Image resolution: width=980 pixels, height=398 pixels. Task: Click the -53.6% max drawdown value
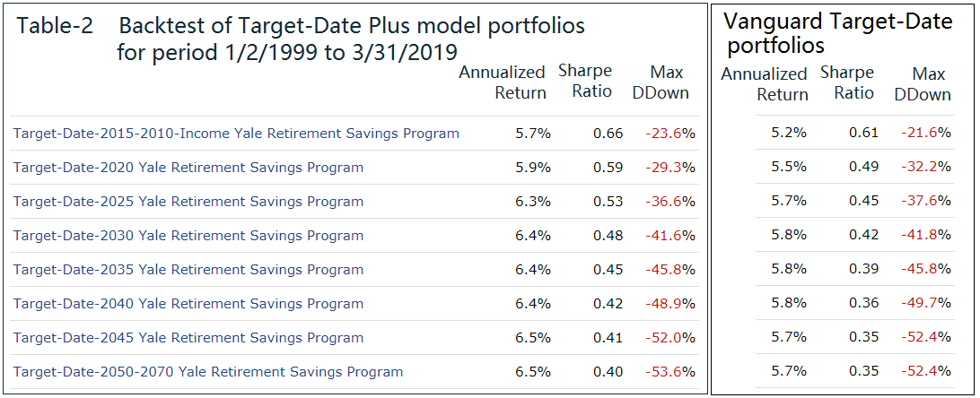coord(669,372)
